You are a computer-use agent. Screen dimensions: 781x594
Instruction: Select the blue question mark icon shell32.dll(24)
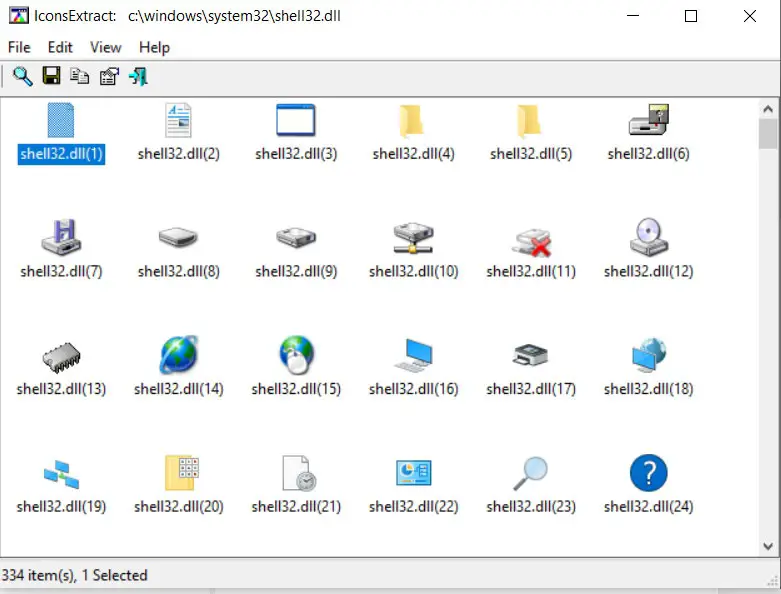click(x=649, y=473)
